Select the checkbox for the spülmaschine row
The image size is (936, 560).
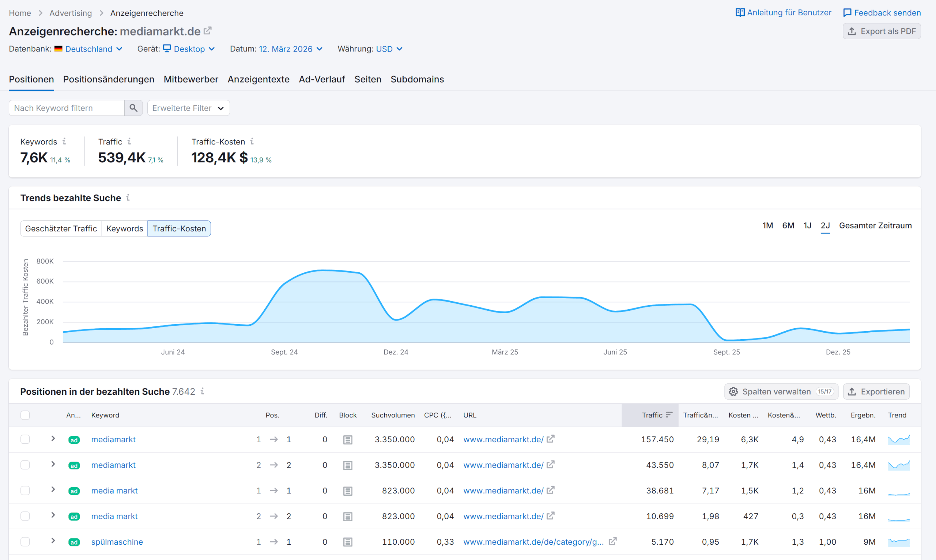pos(25,541)
